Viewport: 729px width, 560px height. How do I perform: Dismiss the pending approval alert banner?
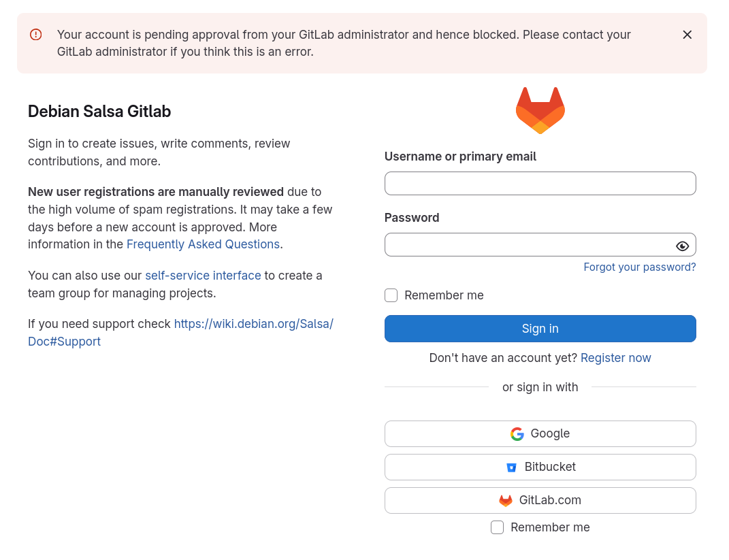pyautogui.click(x=687, y=35)
